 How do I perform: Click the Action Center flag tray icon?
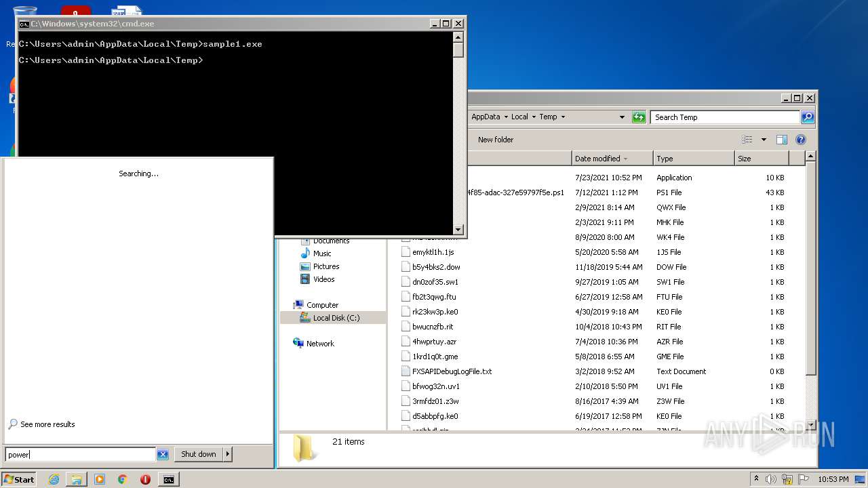803,479
